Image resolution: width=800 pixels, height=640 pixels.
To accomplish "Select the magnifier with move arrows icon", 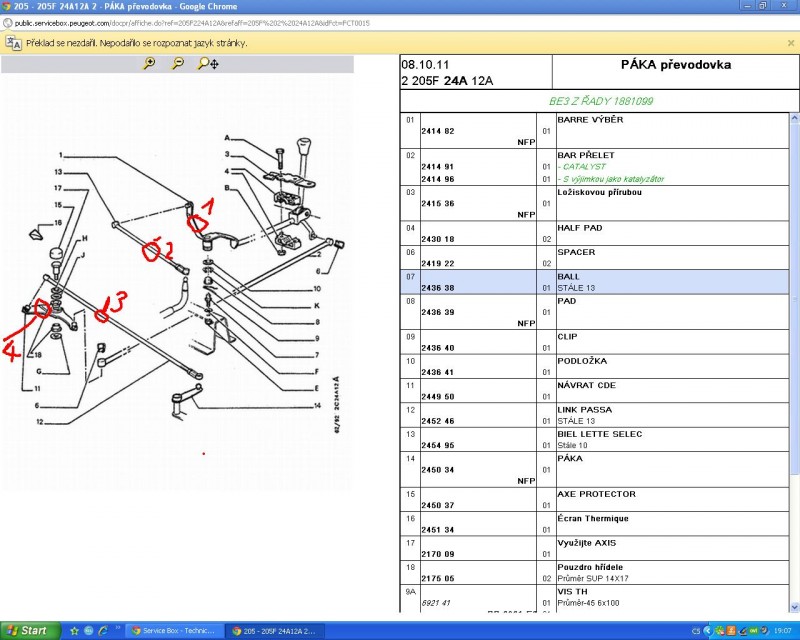I will pyautogui.click(x=208, y=63).
